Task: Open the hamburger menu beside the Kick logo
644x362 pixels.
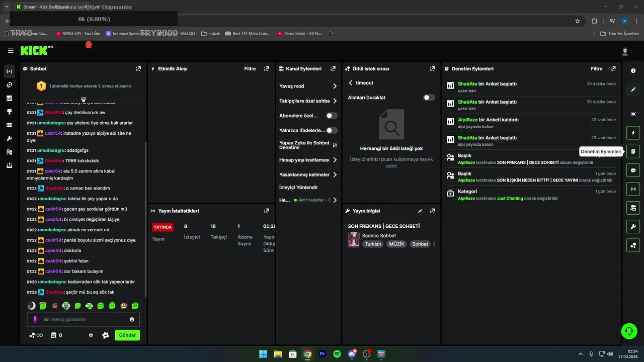Action: point(11,51)
